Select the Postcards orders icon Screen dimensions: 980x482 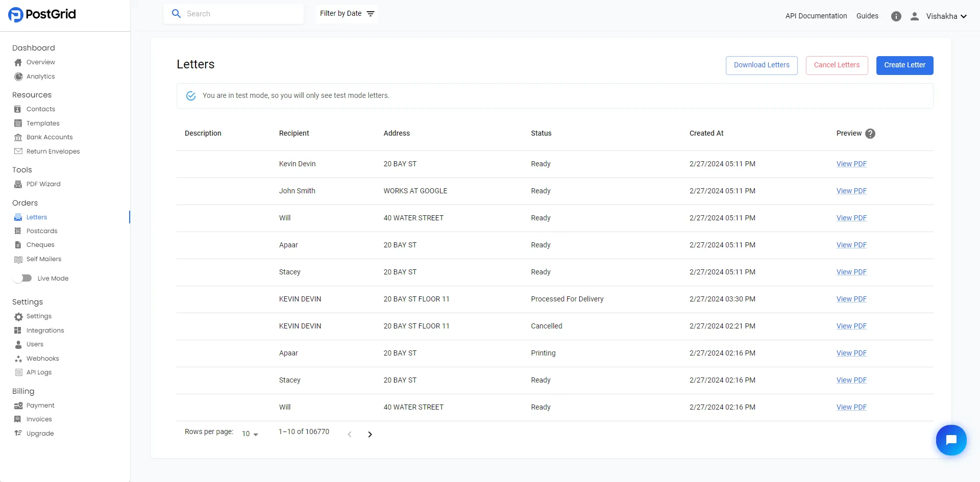pyautogui.click(x=18, y=231)
